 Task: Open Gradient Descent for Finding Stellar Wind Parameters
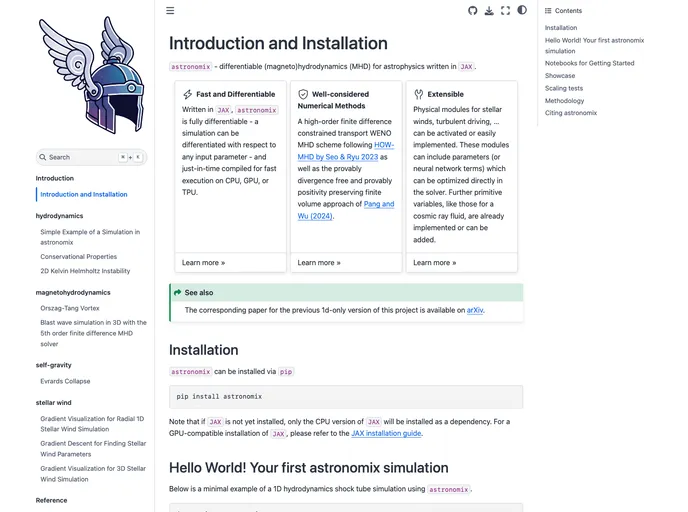pos(93,449)
